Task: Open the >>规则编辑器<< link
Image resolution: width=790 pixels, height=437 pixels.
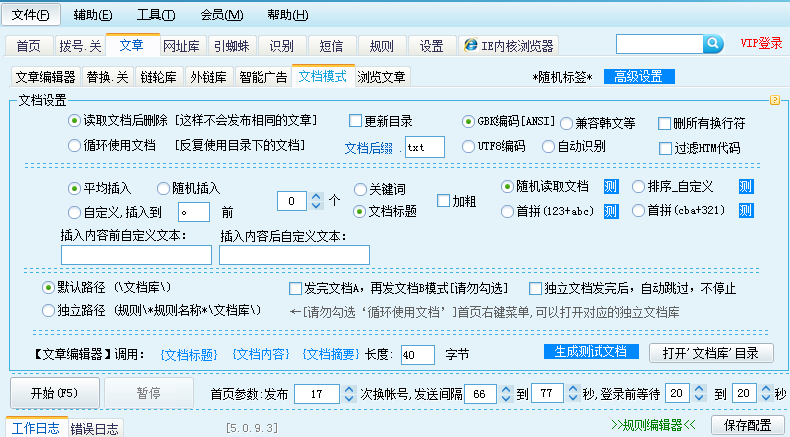Action: click(x=653, y=425)
